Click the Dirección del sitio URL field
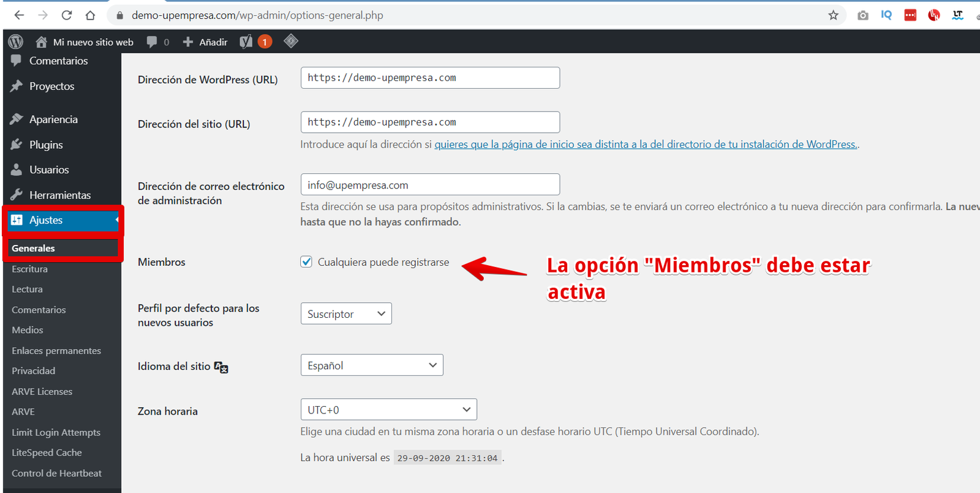Screen dimensions: 980x493 pyautogui.click(x=430, y=122)
